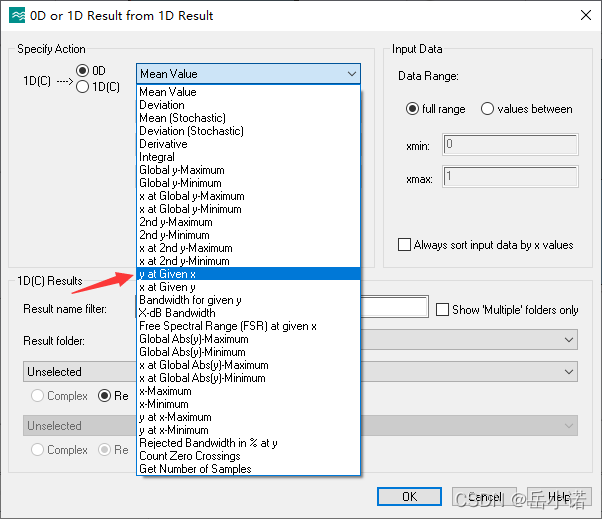Choose x at 2nd y-Minimum

(x=248, y=261)
